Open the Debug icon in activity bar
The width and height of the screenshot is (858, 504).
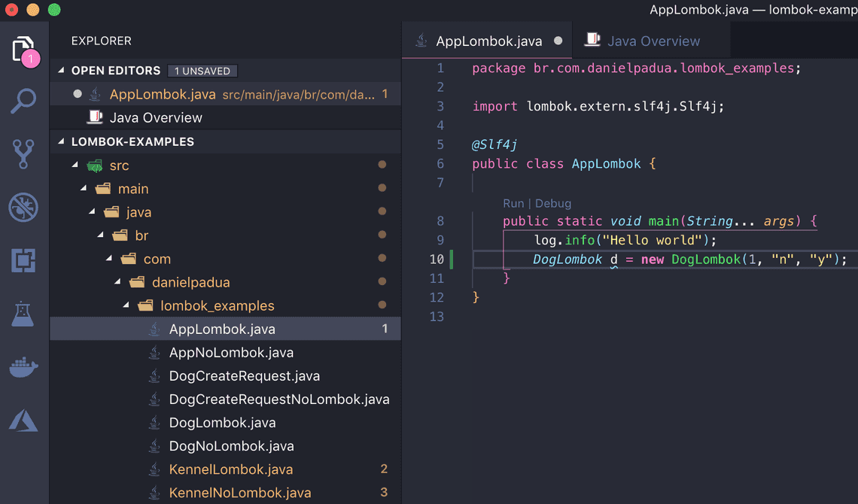click(23, 208)
